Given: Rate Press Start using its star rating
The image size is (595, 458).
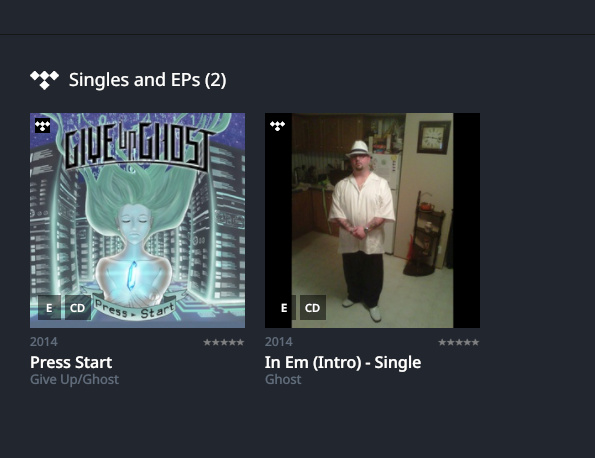Looking at the screenshot, I should tap(224, 342).
